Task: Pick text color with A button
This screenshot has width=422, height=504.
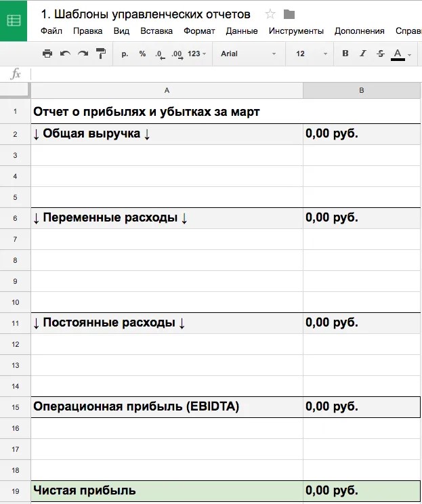Action: pos(398,54)
